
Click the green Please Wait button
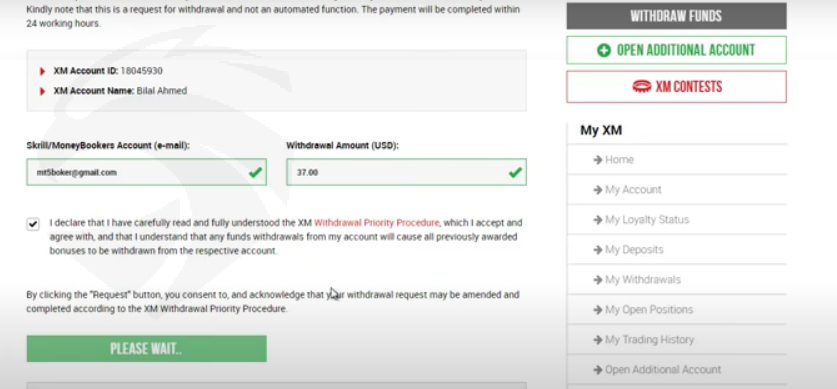pos(147,349)
